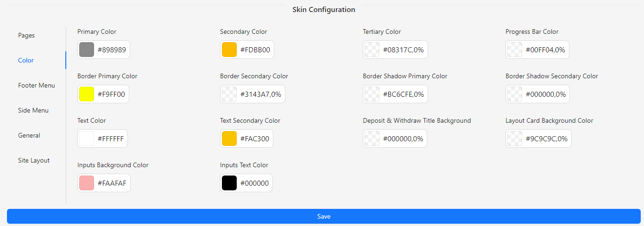Click the Layout Card Background Color swatch
The height and width of the screenshot is (226, 644).
(x=515, y=138)
